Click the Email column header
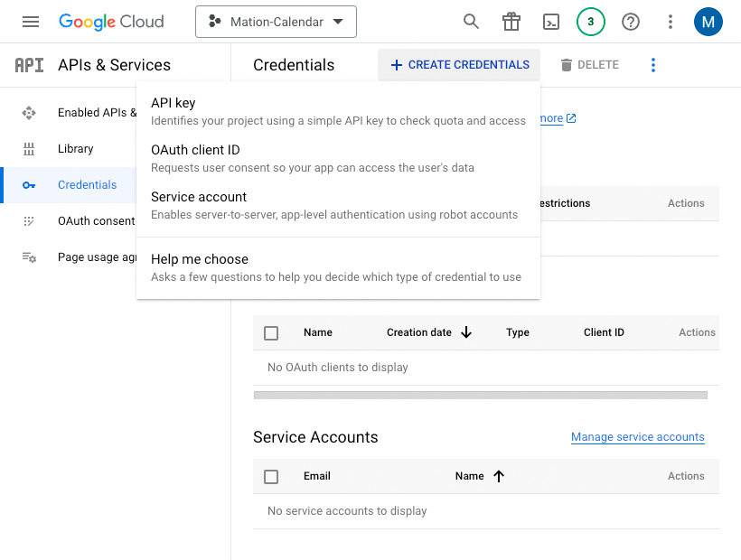741x560 pixels. [x=316, y=476]
